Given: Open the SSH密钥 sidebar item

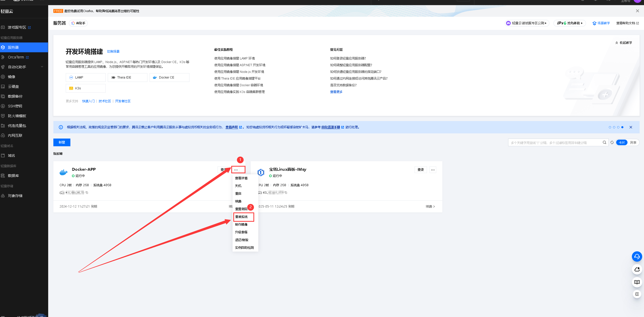Looking at the screenshot, I should click(15, 106).
